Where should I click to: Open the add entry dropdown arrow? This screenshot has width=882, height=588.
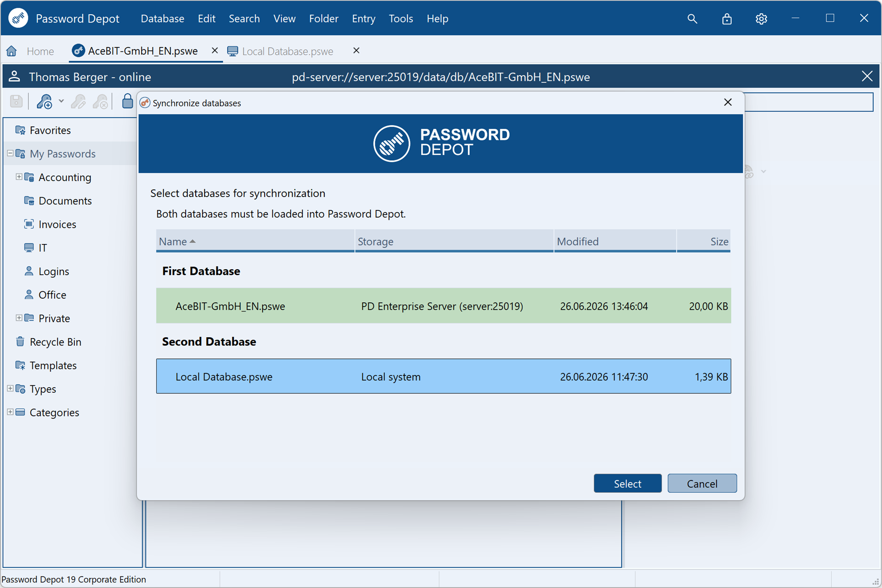pyautogui.click(x=61, y=101)
